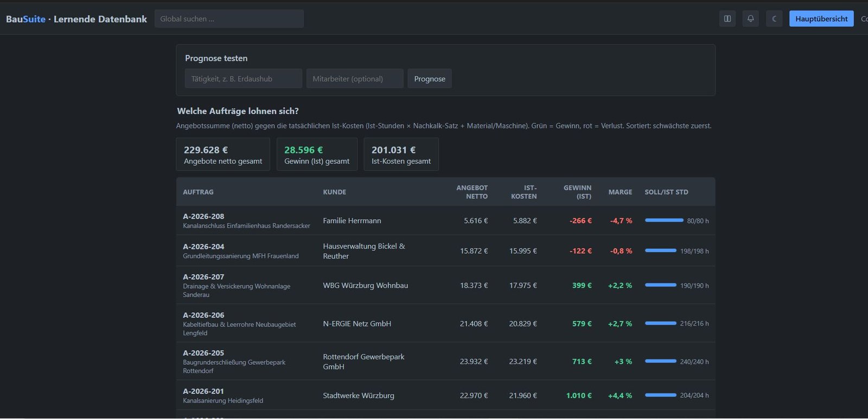The height and width of the screenshot is (419, 868).
Task: Open order A-2026-206
Action: 203,315
